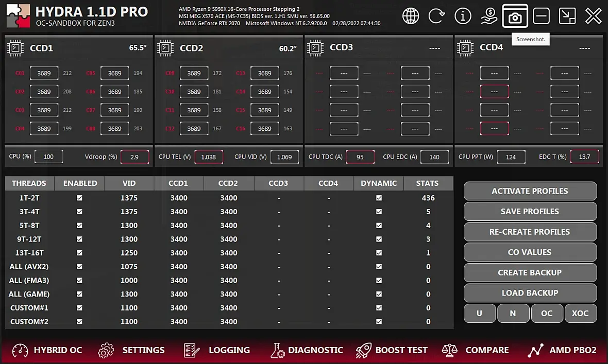Uncheck Dynamic for ALL (AVX2) row

379,267
